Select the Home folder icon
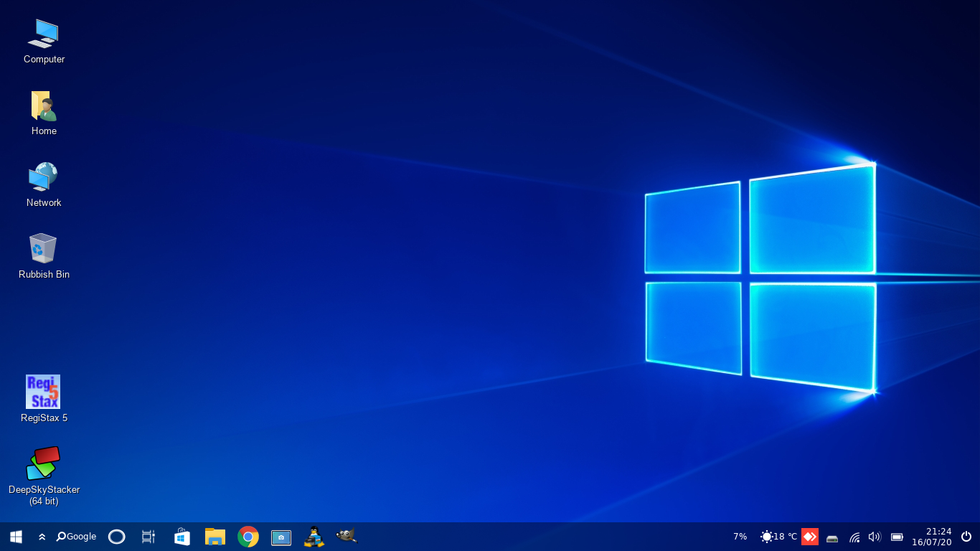 click(44, 113)
